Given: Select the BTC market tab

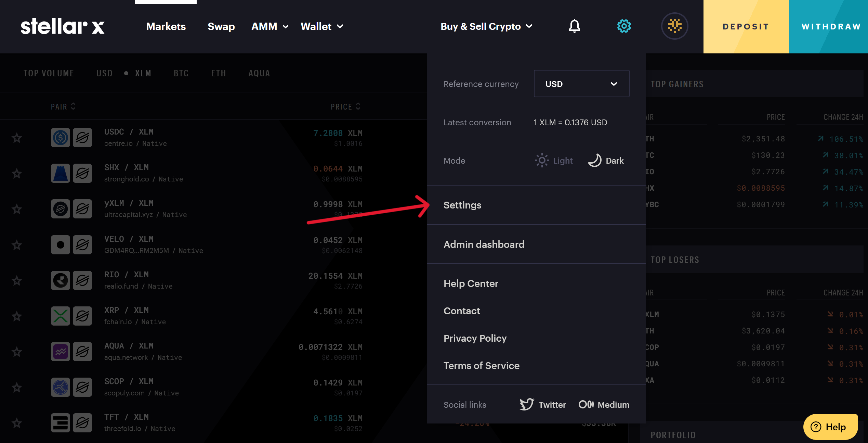Looking at the screenshot, I should tap(181, 73).
